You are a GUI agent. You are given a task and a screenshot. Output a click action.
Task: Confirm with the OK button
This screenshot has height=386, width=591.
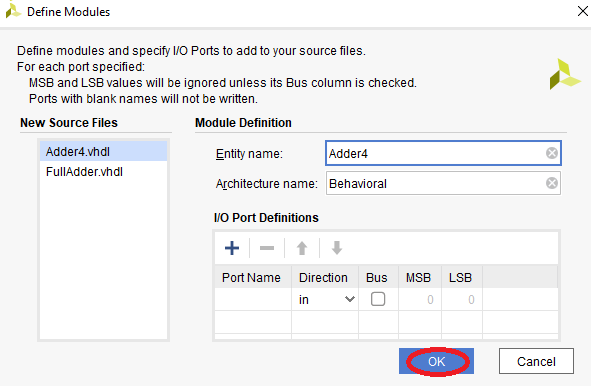click(x=436, y=361)
